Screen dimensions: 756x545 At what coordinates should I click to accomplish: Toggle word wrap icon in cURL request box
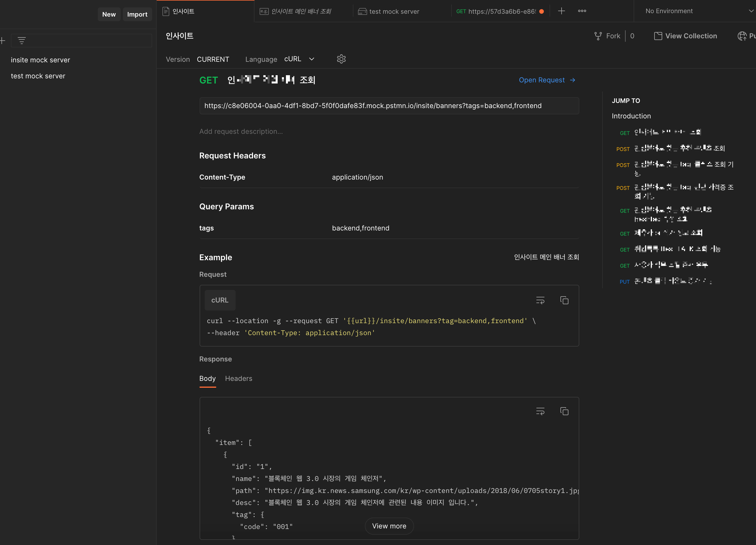(x=540, y=300)
